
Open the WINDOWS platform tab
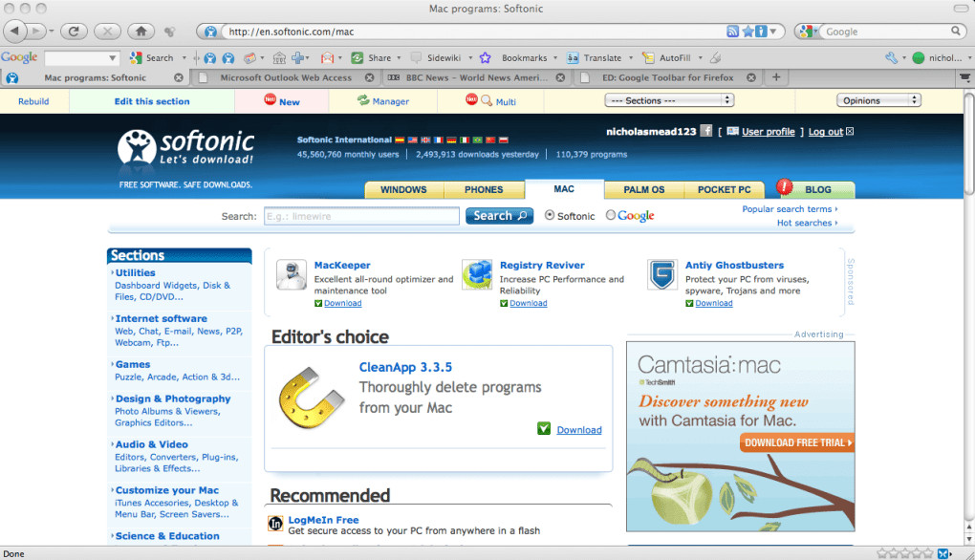tap(403, 189)
